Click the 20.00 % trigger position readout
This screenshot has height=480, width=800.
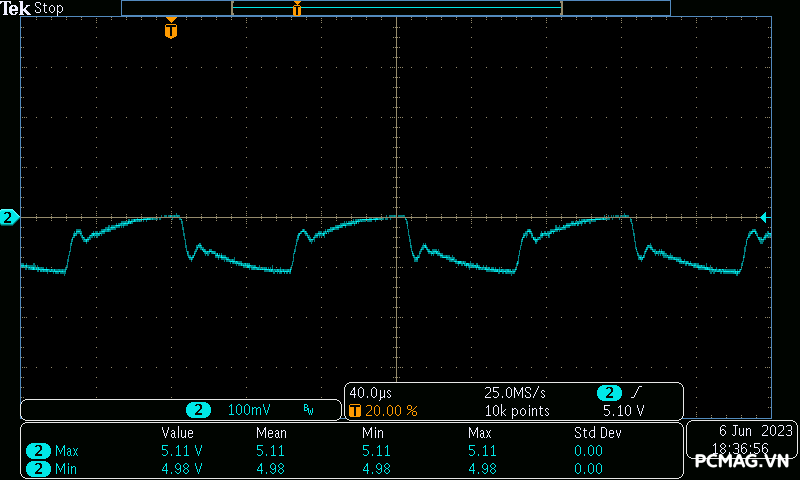(x=391, y=411)
